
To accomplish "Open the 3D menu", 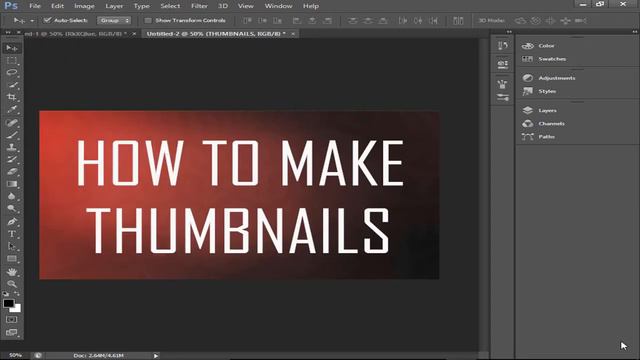I will [x=223, y=6].
